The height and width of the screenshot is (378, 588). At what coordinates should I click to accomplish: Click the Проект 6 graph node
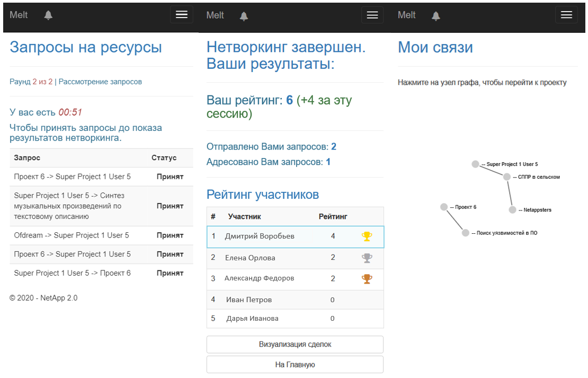[x=444, y=207]
